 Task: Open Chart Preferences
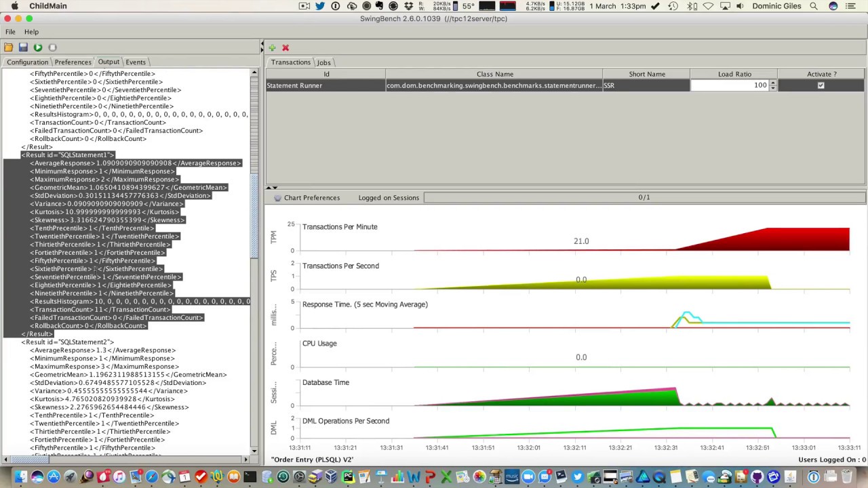pos(307,198)
